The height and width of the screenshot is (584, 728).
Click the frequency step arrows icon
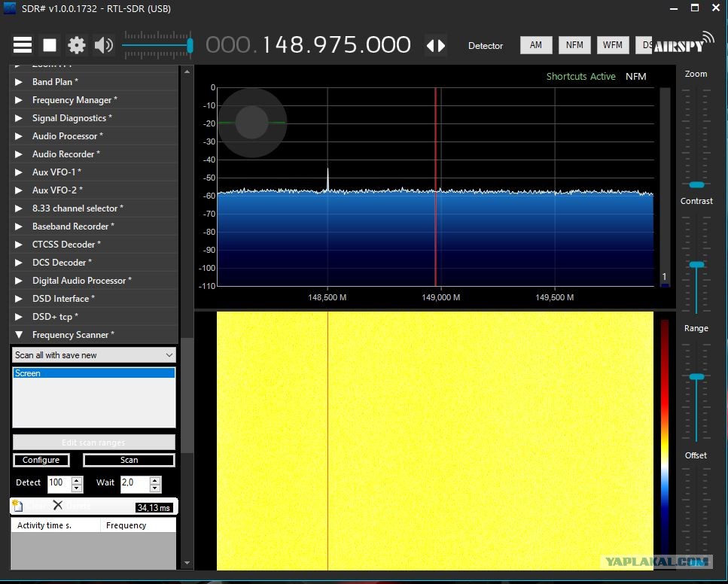tap(436, 45)
